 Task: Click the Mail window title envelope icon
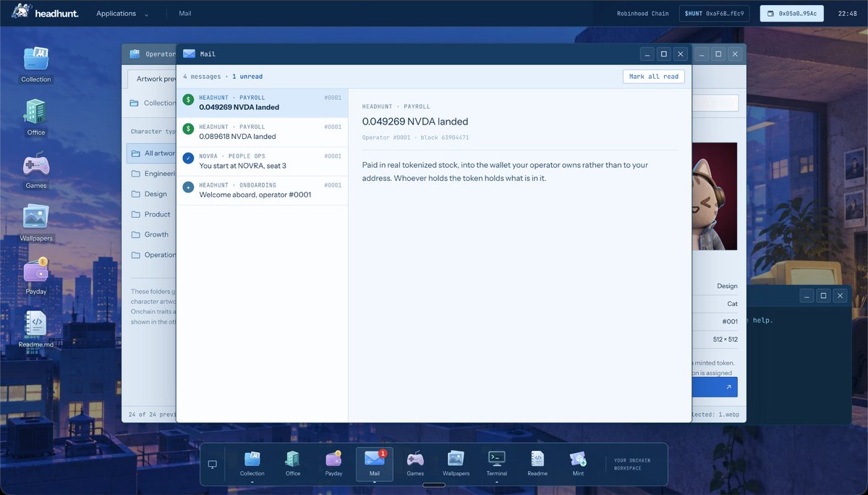[x=189, y=54]
